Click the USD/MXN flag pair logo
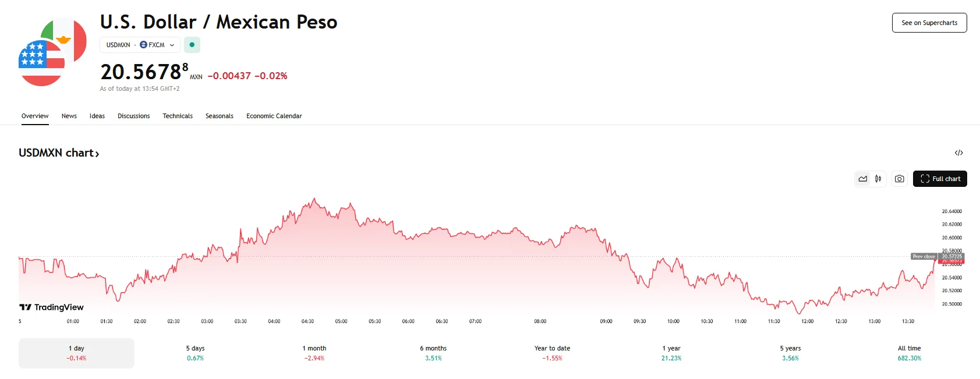Screen dimensions: 980x379 [52, 52]
